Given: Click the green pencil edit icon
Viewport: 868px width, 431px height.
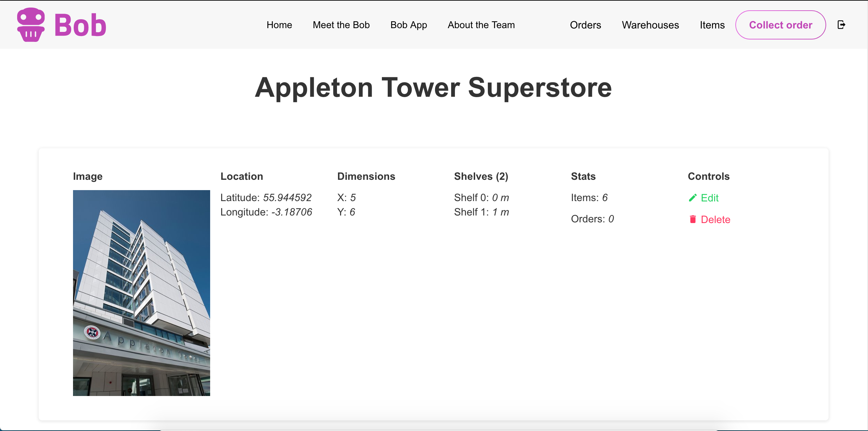Looking at the screenshot, I should click(x=692, y=198).
